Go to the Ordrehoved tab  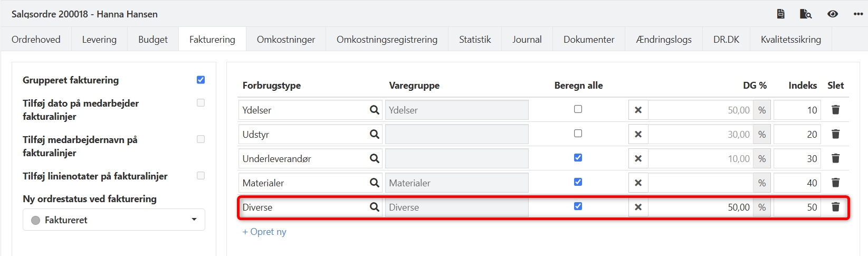[36, 40]
